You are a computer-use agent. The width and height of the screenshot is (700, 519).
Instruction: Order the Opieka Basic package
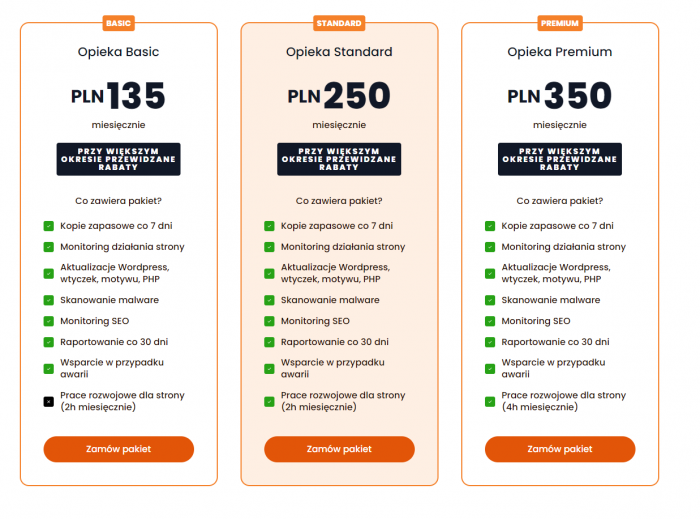click(118, 449)
